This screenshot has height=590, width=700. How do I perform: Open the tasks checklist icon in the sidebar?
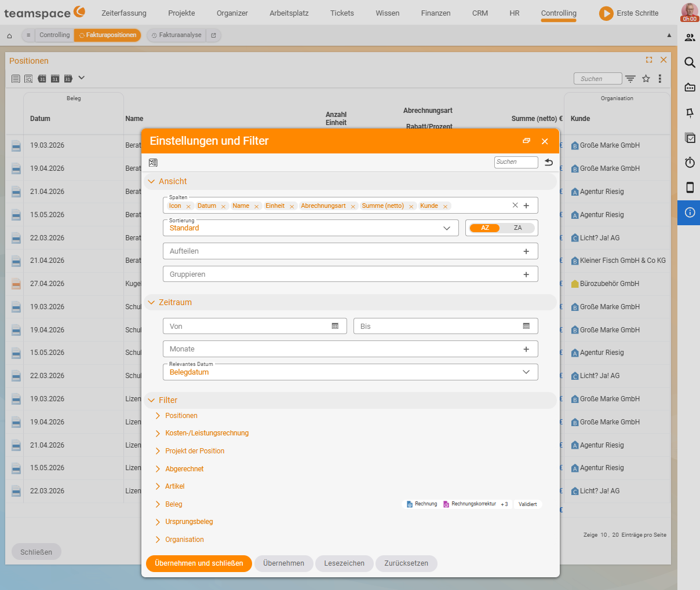point(690,138)
